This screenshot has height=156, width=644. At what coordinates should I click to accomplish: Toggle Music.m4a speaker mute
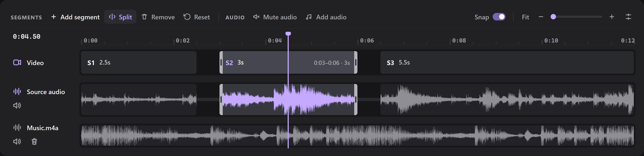[x=17, y=141]
